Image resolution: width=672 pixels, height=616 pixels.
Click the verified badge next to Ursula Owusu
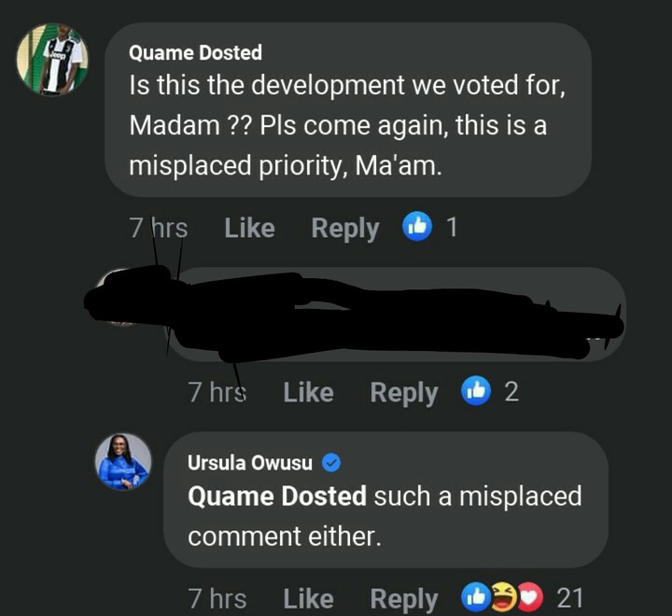pos(330,463)
